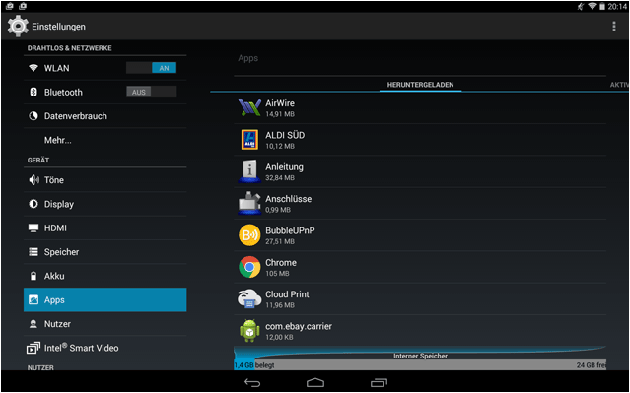Select the ALDI SÜD app name
This screenshot has width=630, height=393.
pyautogui.click(x=285, y=135)
